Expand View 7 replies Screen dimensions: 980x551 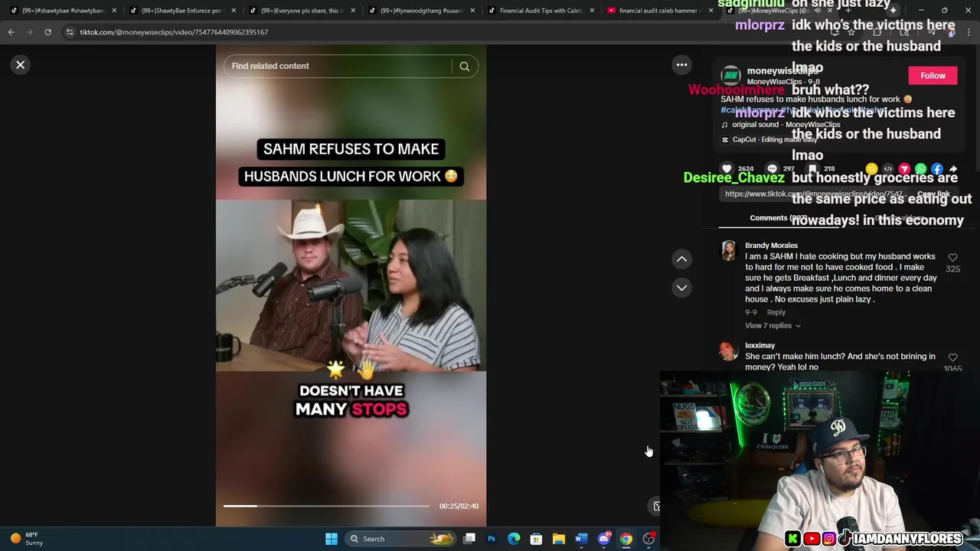click(x=773, y=326)
